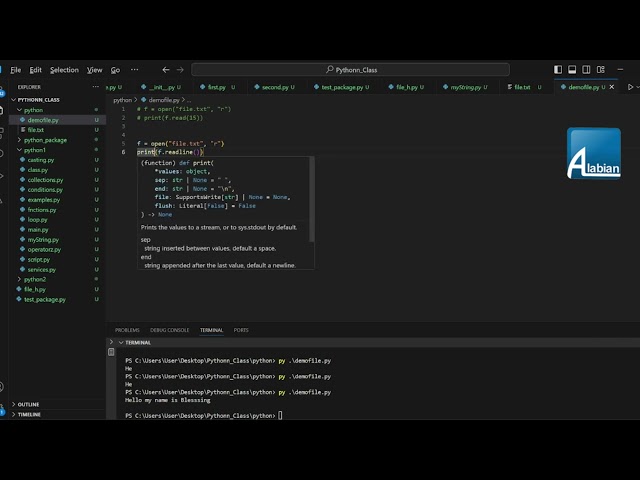Screen dimensions: 640x480
Task: Close the demofile.py editor tab
Action: 611,87
